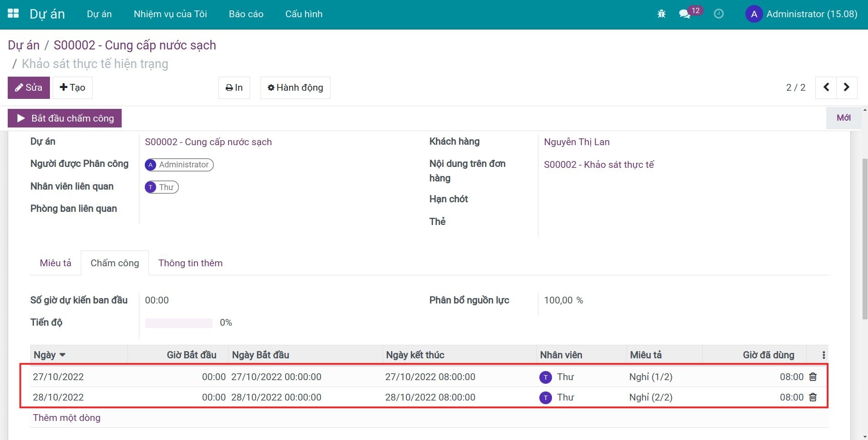The height and width of the screenshot is (440, 868).
Task: Switch to Thông tin thêm tab
Action: pos(190,263)
